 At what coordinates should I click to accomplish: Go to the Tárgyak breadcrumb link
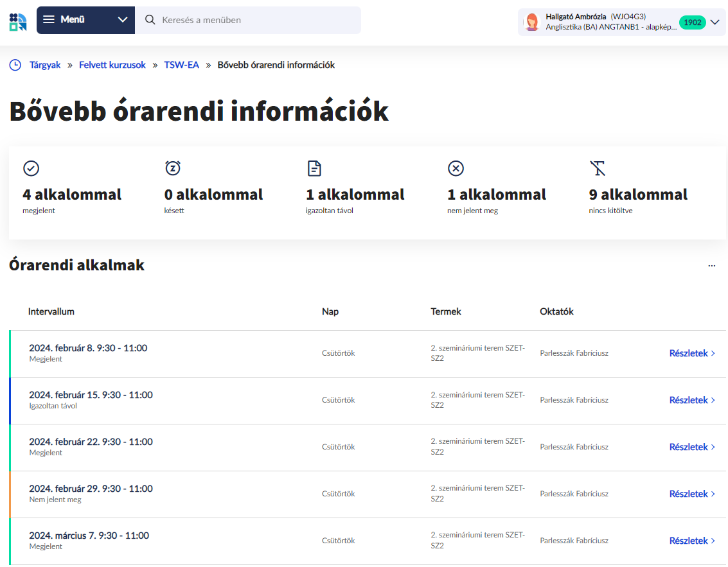pos(45,65)
